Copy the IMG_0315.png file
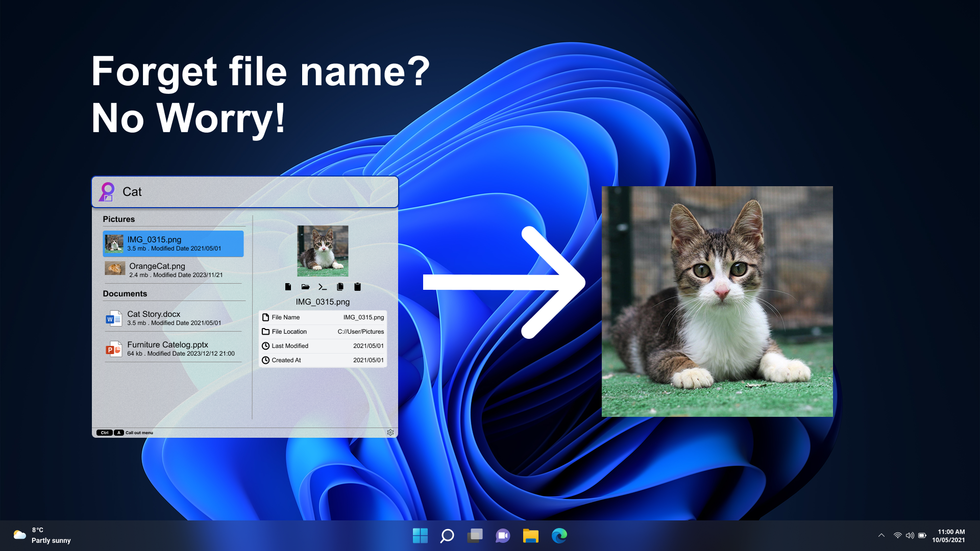 pyautogui.click(x=340, y=287)
